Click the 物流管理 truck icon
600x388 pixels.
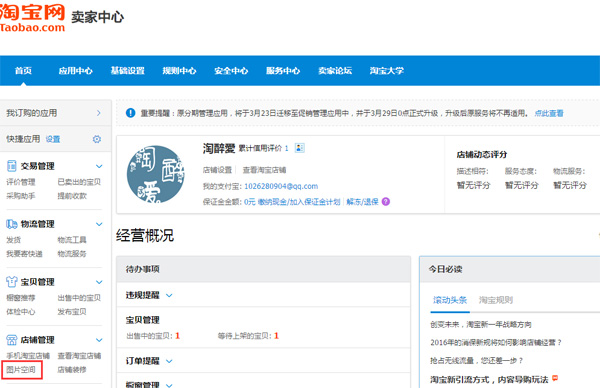[11, 224]
